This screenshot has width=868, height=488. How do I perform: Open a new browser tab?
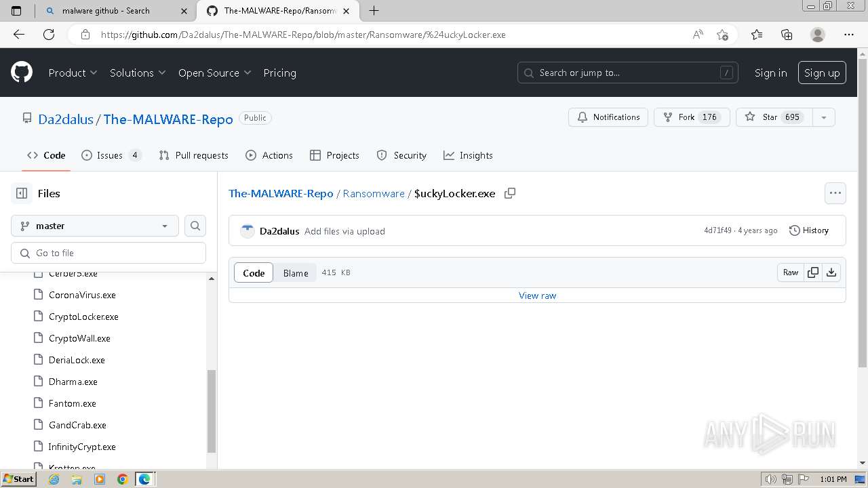(x=374, y=10)
